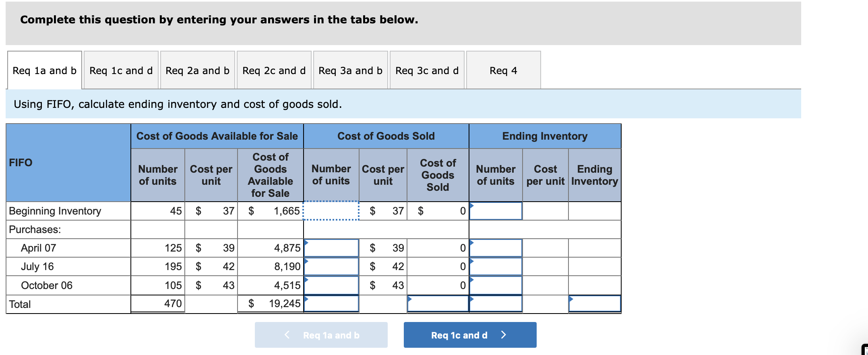This screenshot has width=868, height=355.
Task: Open the Req 3a and b tab
Action: [350, 70]
